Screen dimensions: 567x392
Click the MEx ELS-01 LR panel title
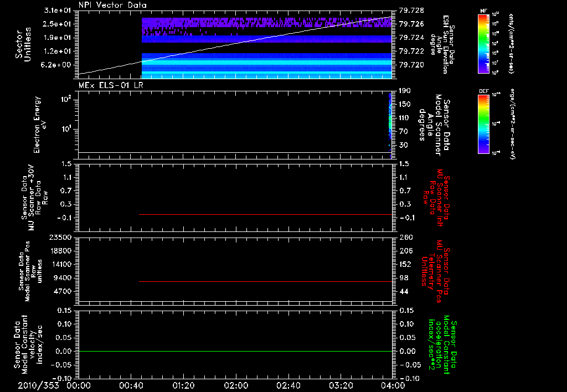coord(111,85)
